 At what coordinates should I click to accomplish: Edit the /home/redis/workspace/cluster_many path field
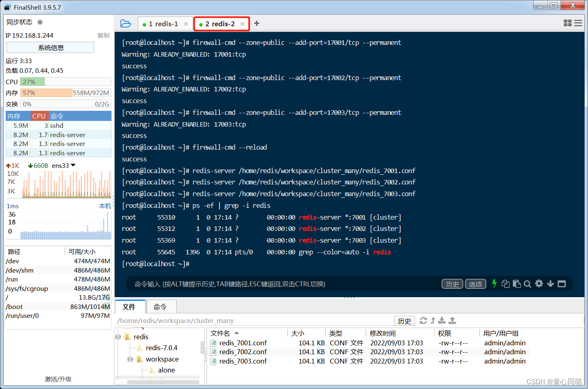click(255, 321)
